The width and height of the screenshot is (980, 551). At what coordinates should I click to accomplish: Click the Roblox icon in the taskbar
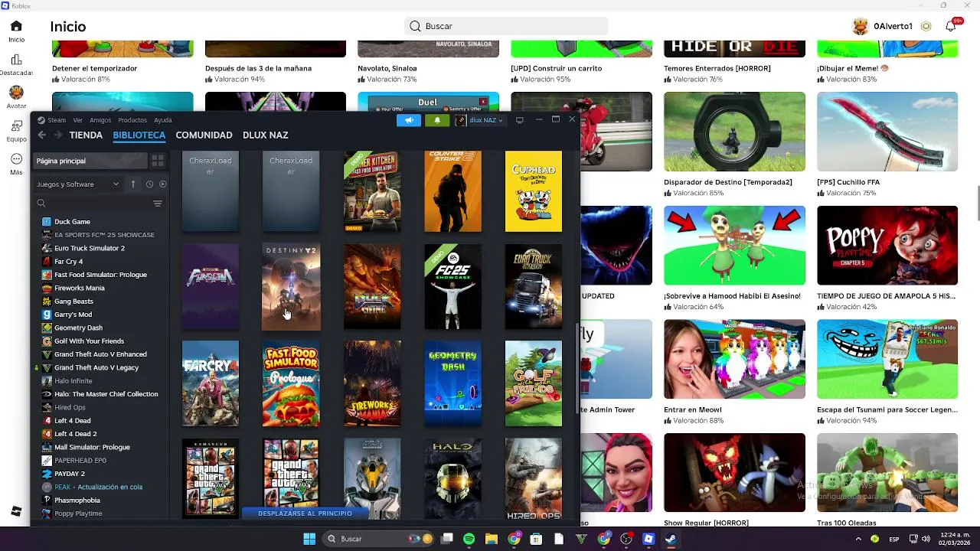click(648, 539)
